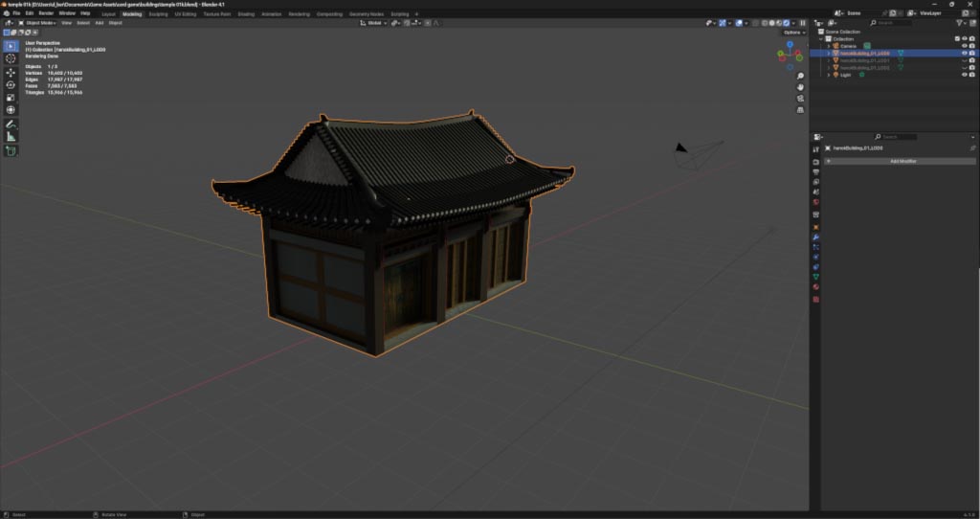Select the Cursor tool in the toolbar
Viewport: 980px width, 519px height.
coord(11,58)
